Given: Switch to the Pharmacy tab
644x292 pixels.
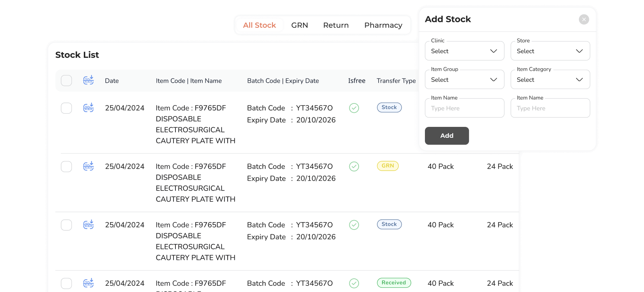Looking at the screenshot, I should point(383,25).
